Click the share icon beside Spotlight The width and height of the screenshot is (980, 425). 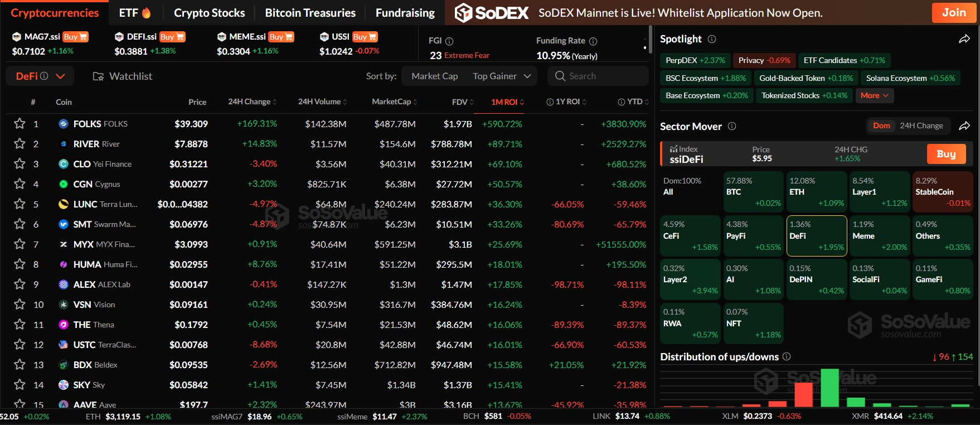point(964,39)
